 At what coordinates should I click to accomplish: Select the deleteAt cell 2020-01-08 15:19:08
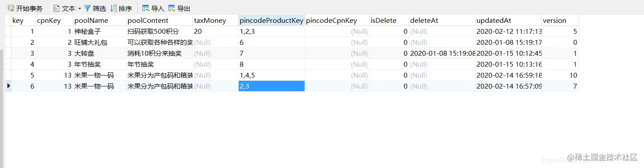[442, 54]
